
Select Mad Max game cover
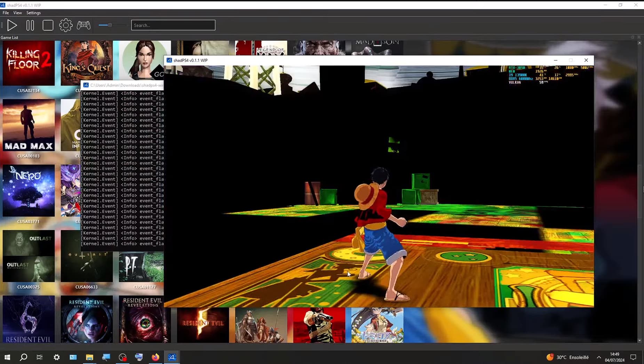tap(29, 125)
